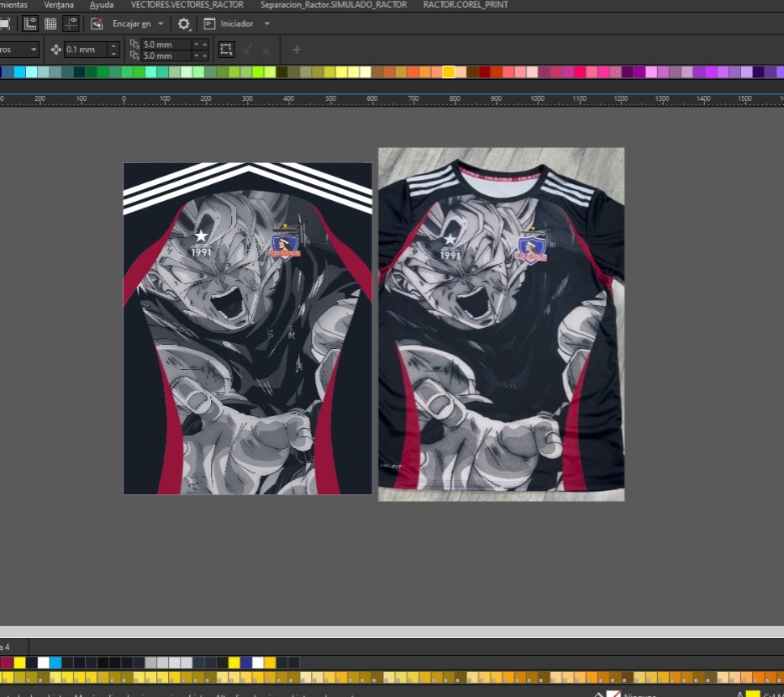Image resolution: width=784 pixels, height=697 pixels.
Task: Open the RACTOR.COREL_PRINT menu
Action: pyautogui.click(x=466, y=4)
